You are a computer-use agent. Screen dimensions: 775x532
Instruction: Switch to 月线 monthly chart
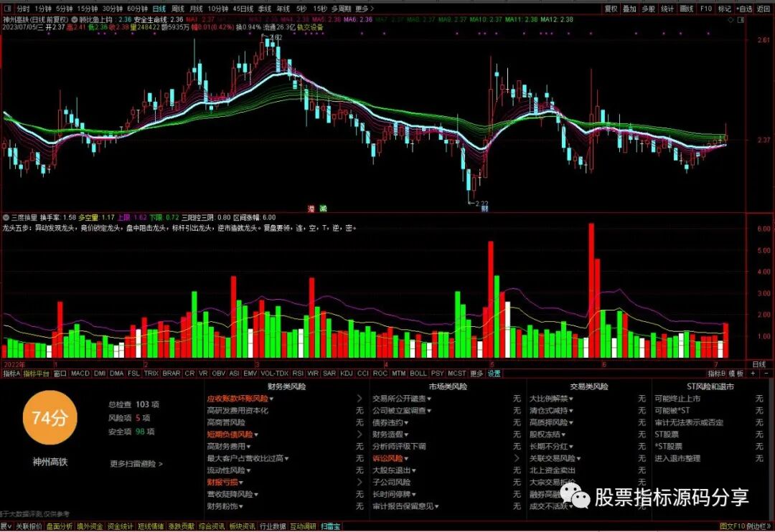196,9
